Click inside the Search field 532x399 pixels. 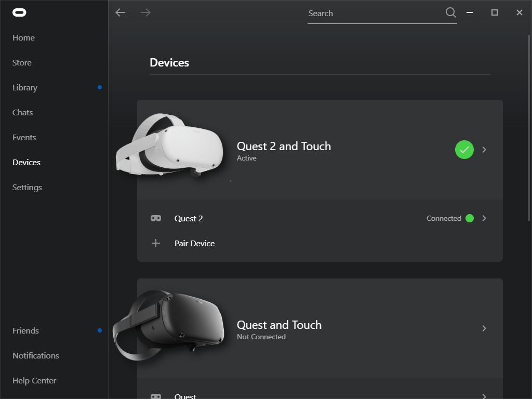tap(374, 14)
